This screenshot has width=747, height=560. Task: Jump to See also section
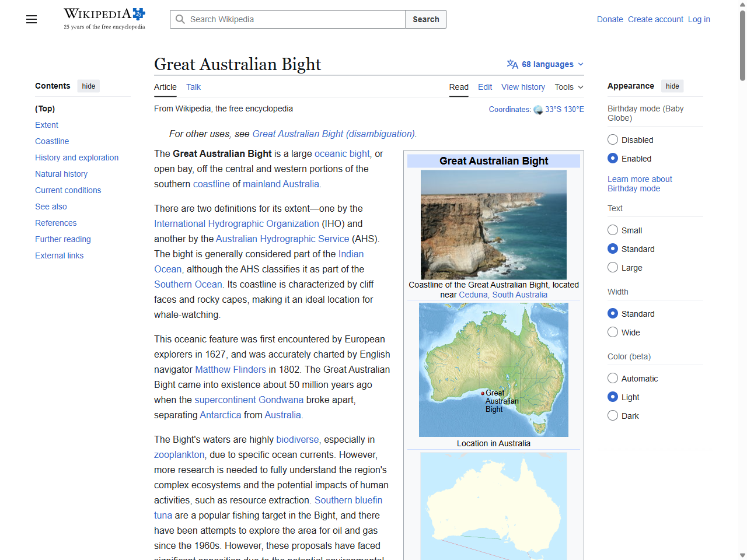coord(51,206)
